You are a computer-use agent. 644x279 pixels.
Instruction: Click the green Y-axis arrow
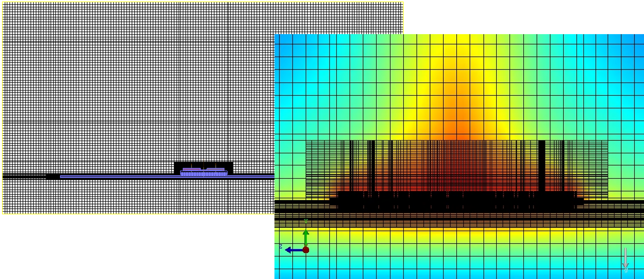click(x=306, y=236)
